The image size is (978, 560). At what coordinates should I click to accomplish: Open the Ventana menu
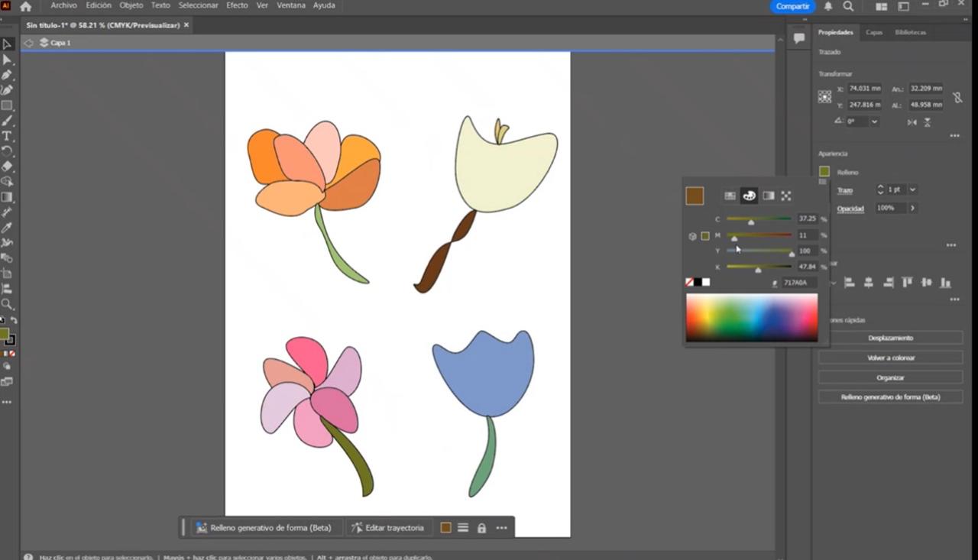(291, 5)
